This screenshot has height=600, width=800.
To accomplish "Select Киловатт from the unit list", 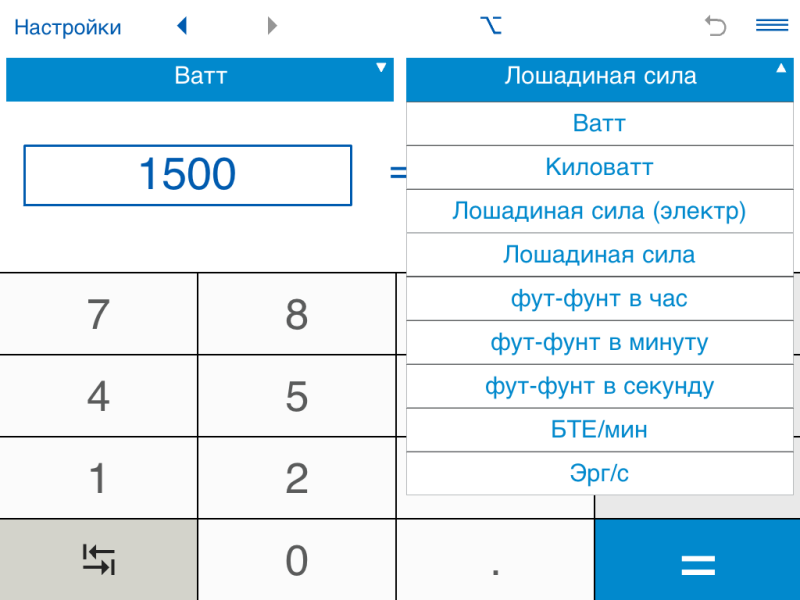I will [x=599, y=167].
